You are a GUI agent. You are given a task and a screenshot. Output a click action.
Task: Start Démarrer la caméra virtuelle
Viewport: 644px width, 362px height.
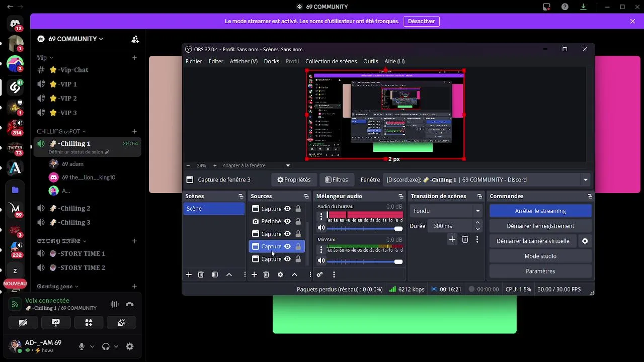pyautogui.click(x=533, y=241)
